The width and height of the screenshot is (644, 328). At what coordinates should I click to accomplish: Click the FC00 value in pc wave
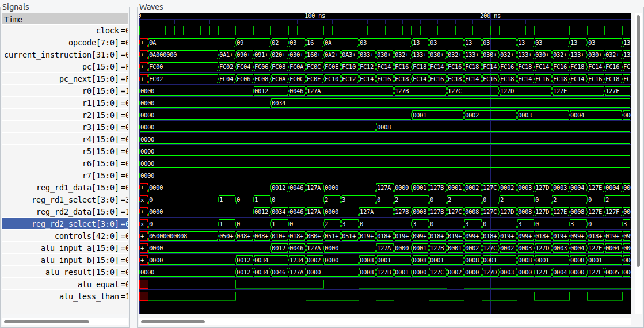tap(156, 67)
